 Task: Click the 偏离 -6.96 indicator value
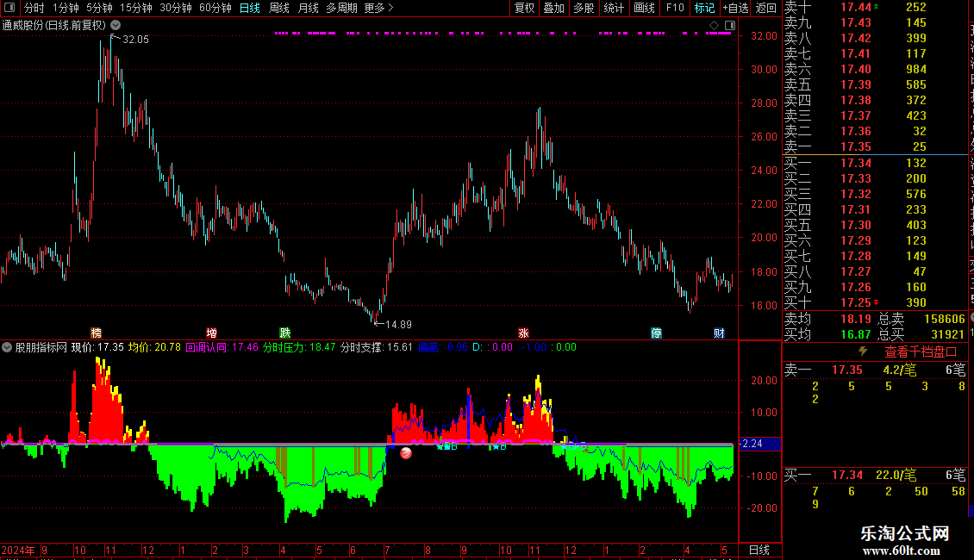[443, 347]
